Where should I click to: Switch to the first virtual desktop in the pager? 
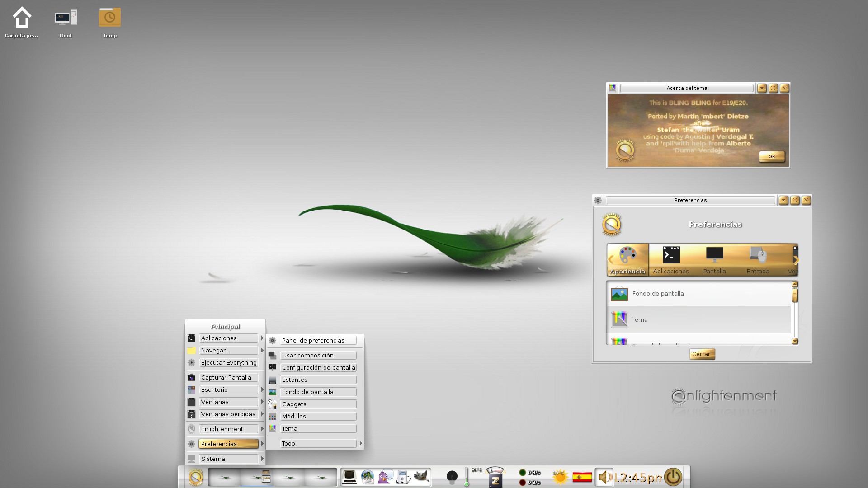[225, 477]
